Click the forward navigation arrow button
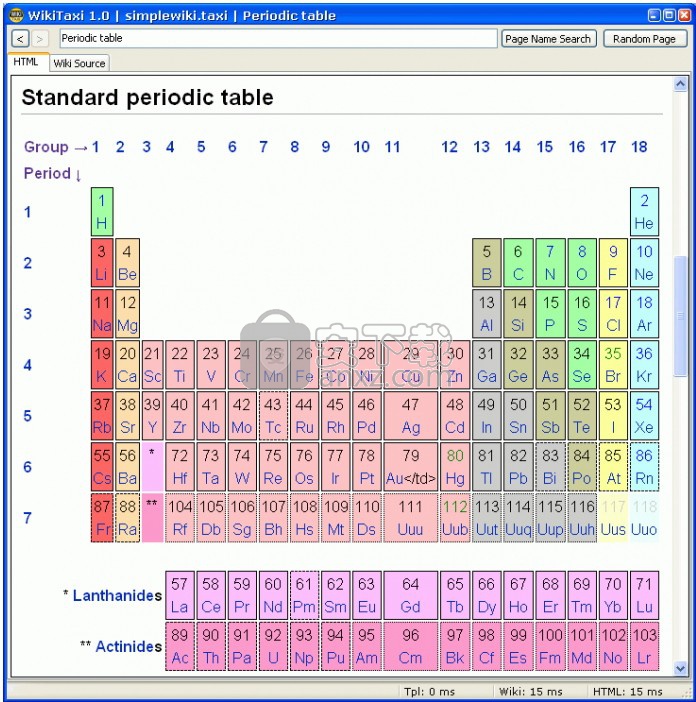Image resolution: width=696 pixels, height=702 pixels. tap(39, 39)
